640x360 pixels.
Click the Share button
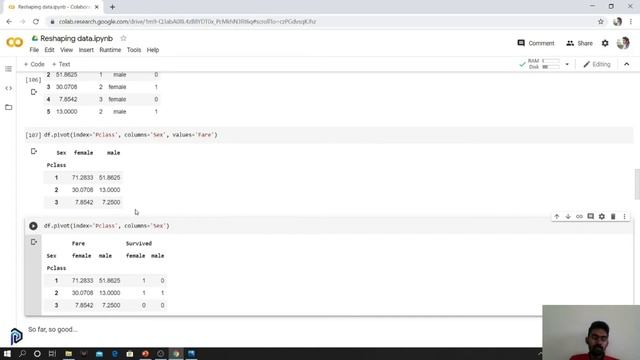click(580, 43)
